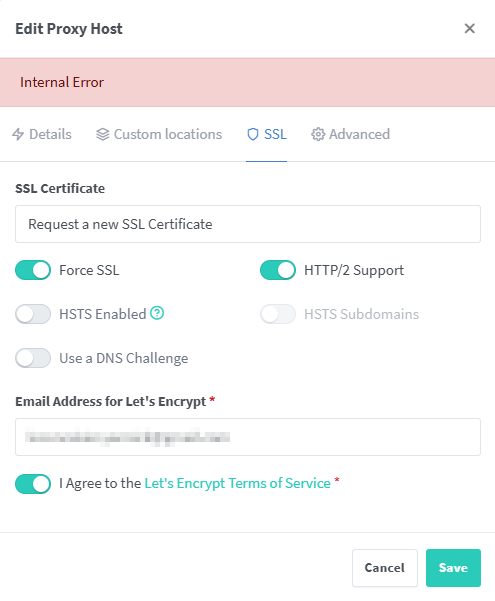The image size is (495, 601).
Task: Toggle the I Agree to Terms switch
Action: point(33,484)
